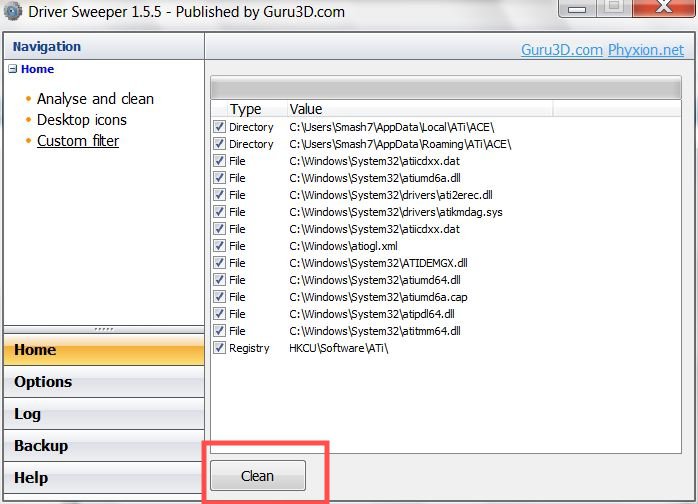Screen dimensions: 698x504
Task: Sort list by the Value column header
Action: [x=420, y=109]
